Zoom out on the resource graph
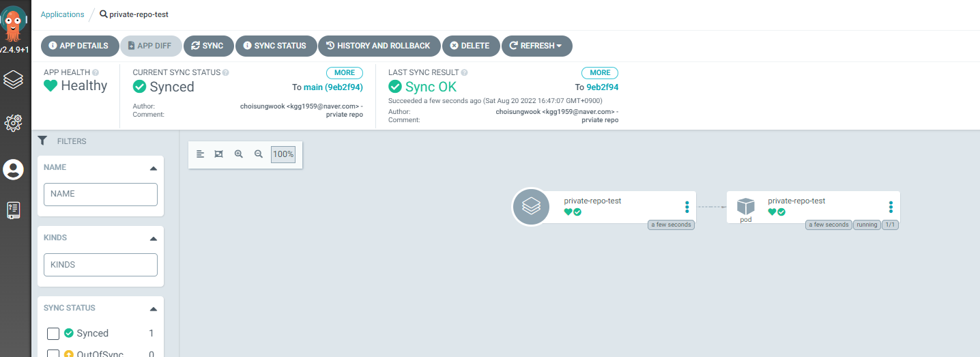The image size is (980, 357). pos(259,154)
